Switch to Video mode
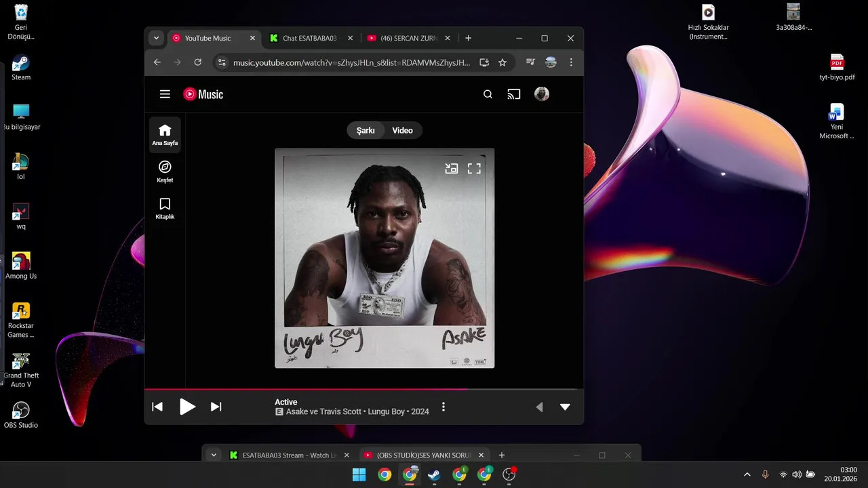 [403, 130]
